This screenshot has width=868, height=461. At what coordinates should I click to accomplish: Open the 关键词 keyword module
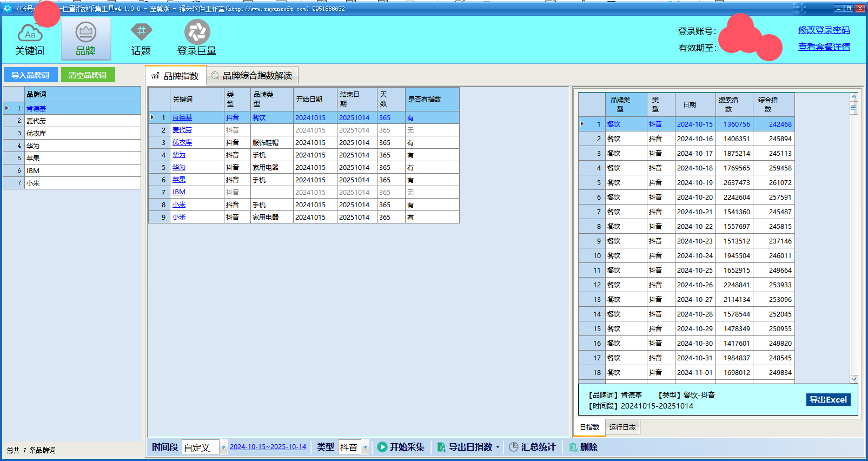point(30,39)
